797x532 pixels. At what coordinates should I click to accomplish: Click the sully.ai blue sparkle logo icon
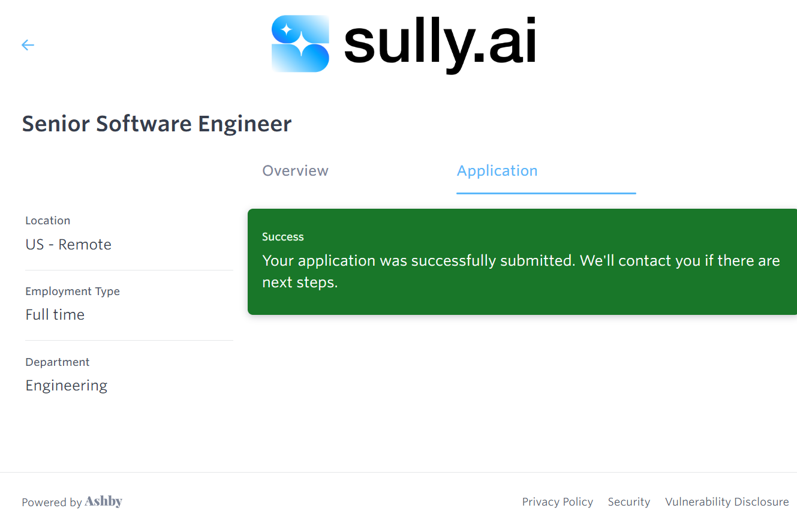pyautogui.click(x=300, y=44)
